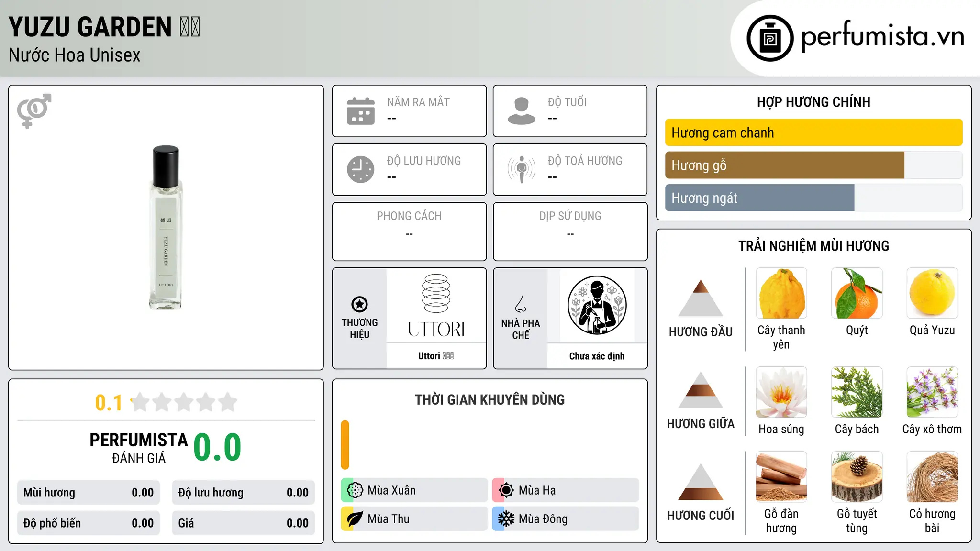
Task: Click the Trải Nghiệm Mùi Hương heading
Action: point(813,246)
